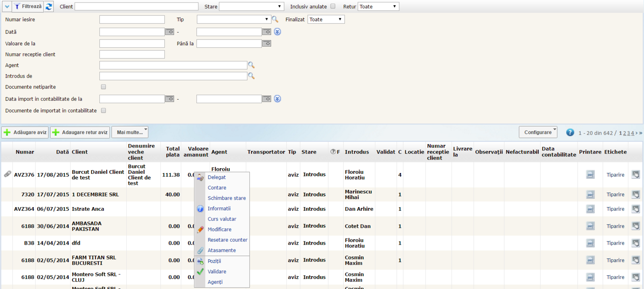Open the Mai multe... dropdown button
644x289 pixels.
pos(130,132)
